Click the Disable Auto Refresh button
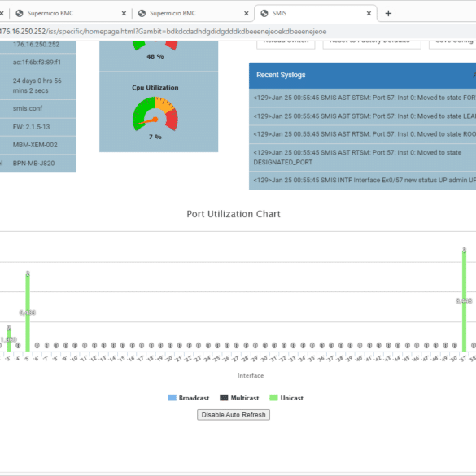 tap(234, 415)
